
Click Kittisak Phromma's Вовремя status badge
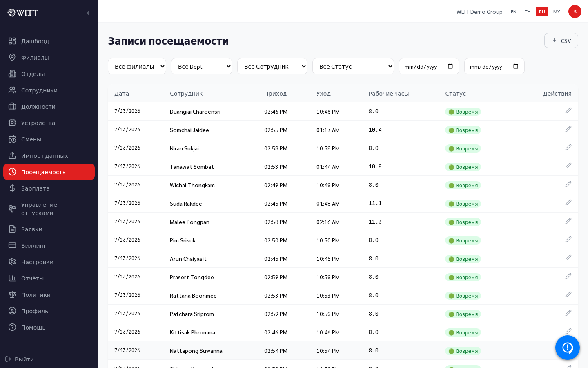point(463,332)
